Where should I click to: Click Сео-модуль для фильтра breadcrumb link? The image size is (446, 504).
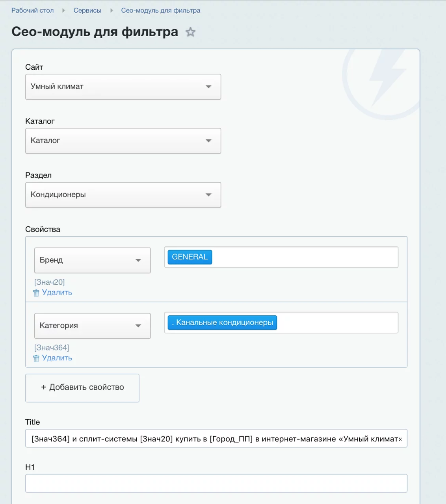tap(160, 11)
